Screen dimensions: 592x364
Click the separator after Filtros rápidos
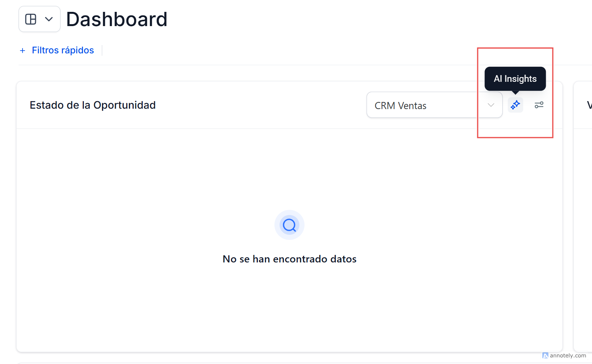pos(102,50)
